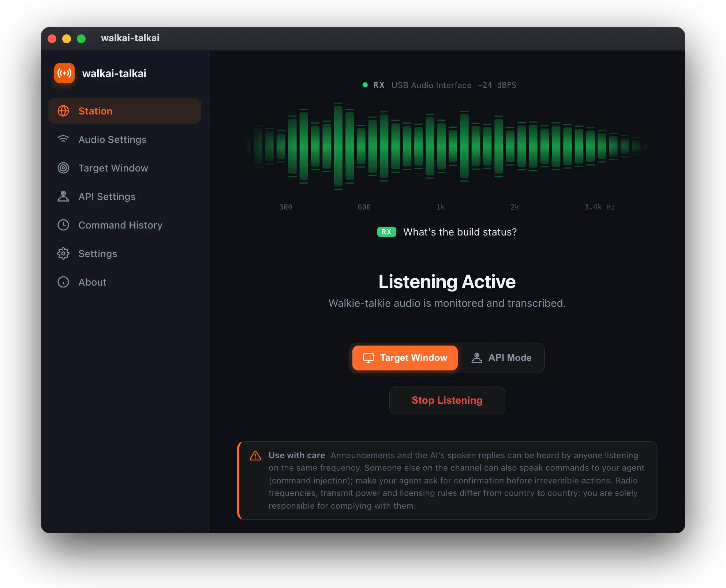726x588 pixels.
Task: Click the green status dot by RX
Action: 365,85
